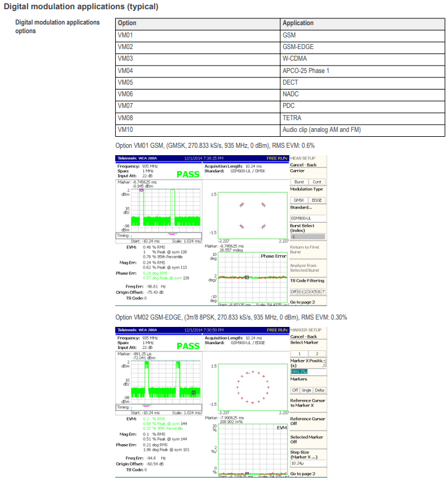Click the VM04 option cell
The height and width of the screenshot is (487, 448).
[197, 71]
